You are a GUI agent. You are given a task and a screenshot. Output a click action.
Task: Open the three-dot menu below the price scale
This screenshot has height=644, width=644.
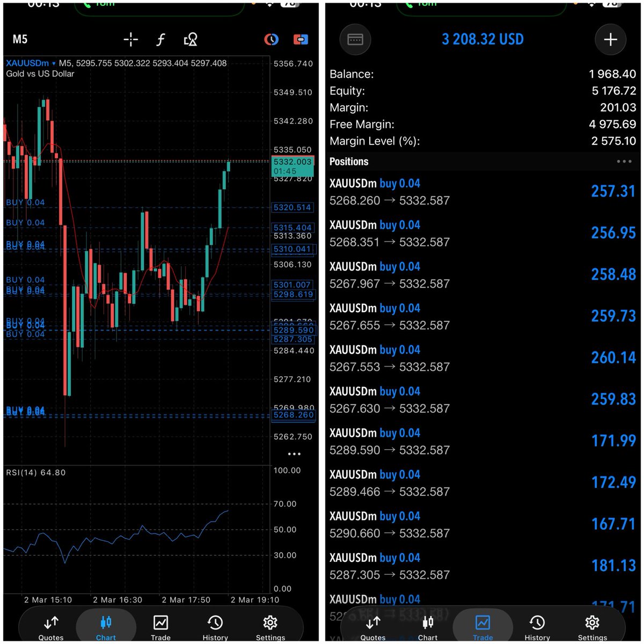click(294, 454)
